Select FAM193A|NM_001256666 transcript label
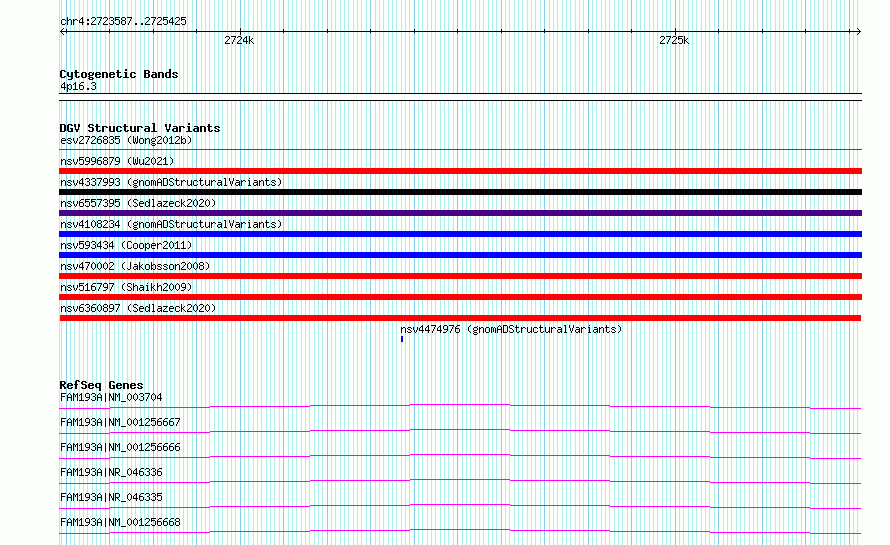This screenshot has height=545, width=890. click(120, 447)
